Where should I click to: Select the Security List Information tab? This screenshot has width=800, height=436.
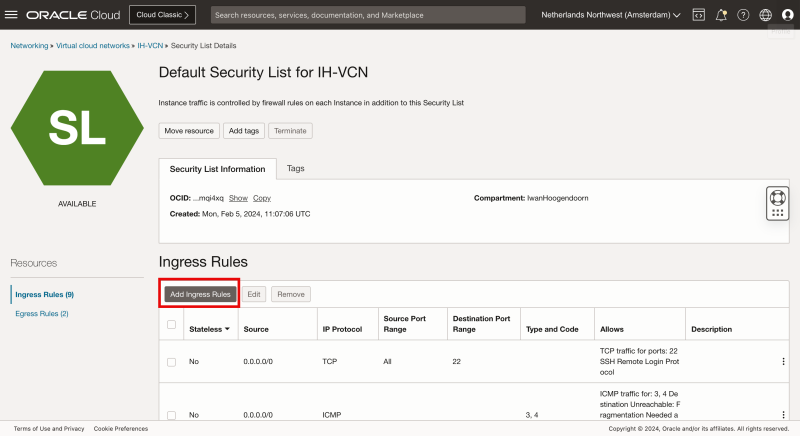click(x=217, y=169)
